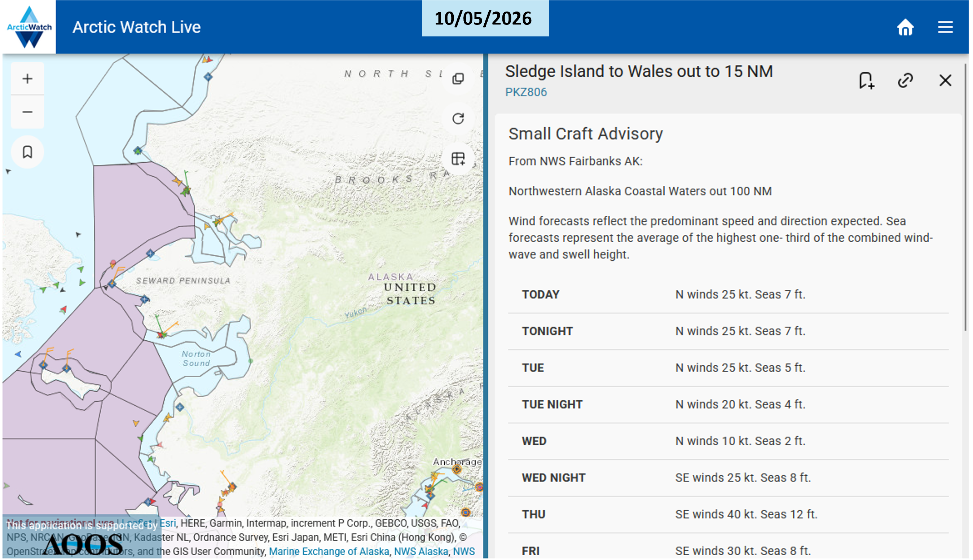
Task: Select the TONIGHT forecast row
Action: (x=728, y=331)
